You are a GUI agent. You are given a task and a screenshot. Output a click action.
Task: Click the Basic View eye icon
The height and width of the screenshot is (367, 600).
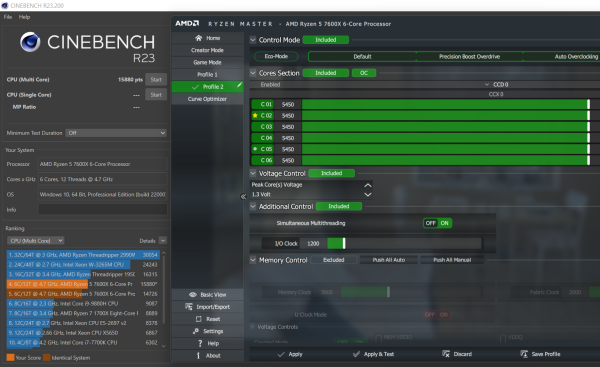(193, 294)
